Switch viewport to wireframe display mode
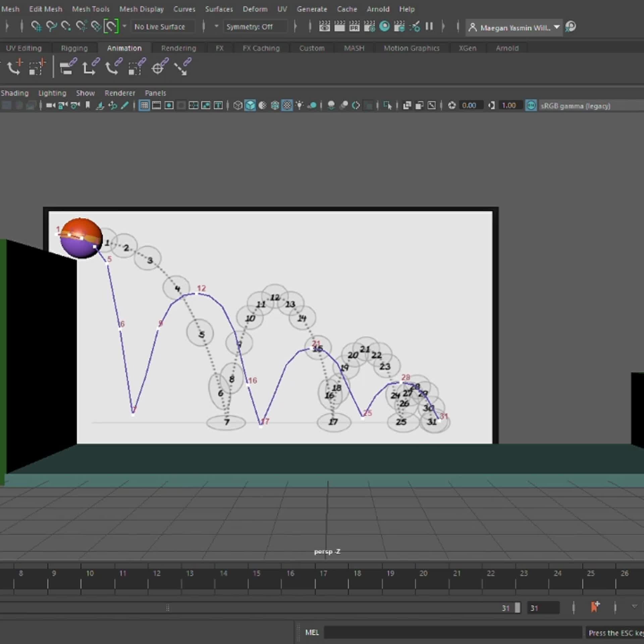The height and width of the screenshot is (644, 644). [237, 105]
